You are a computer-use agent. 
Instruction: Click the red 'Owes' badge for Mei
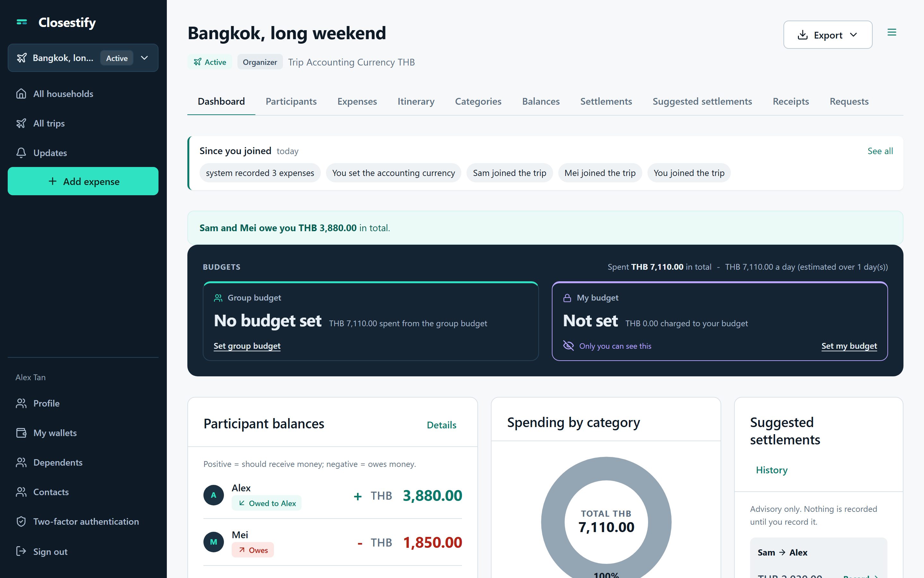pyautogui.click(x=253, y=550)
